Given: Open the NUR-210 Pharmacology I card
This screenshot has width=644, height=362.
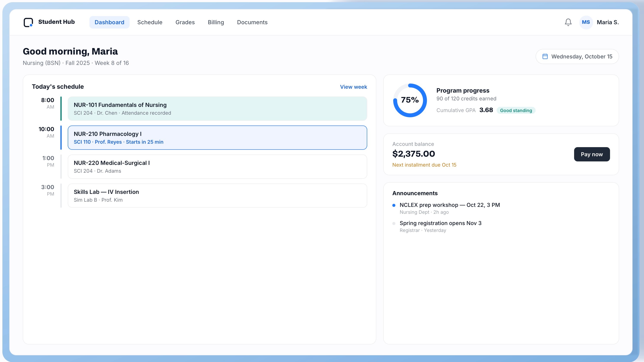Looking at the screenshot, I should point(217,137).
